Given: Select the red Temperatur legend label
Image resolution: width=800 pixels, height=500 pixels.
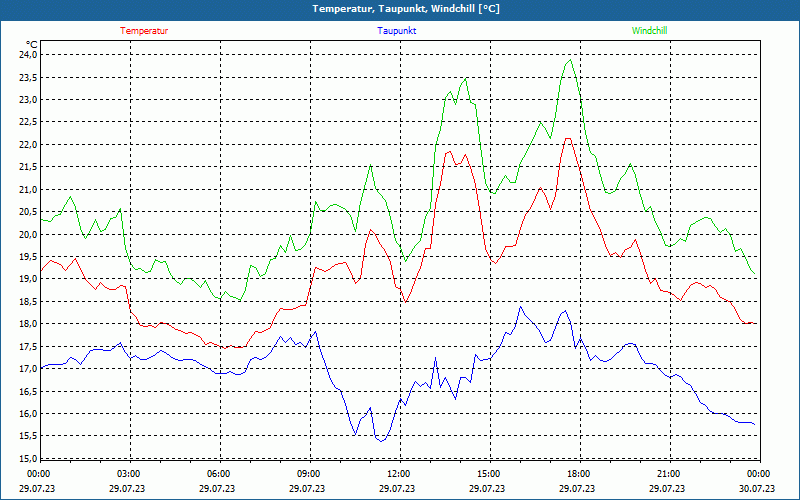Looking at the screenshot, I should [144, 31].
